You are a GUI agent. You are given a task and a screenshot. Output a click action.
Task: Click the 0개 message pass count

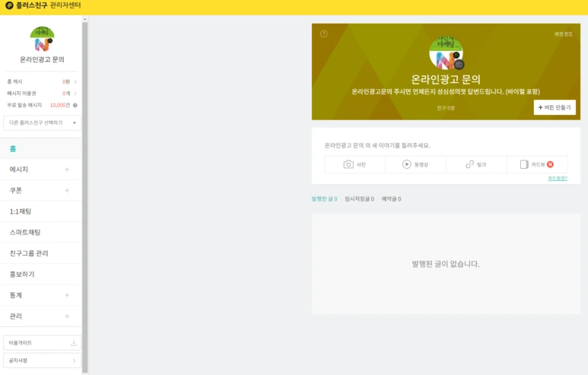(66, 94)
